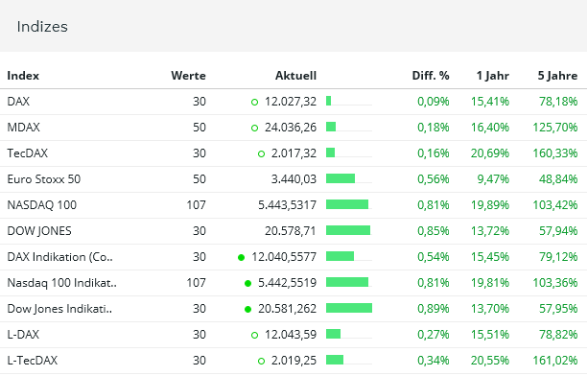Screen dimensions: 588x376
Task: Open DAX Indikation (Co.. row
Action: [x=60, y=257]
